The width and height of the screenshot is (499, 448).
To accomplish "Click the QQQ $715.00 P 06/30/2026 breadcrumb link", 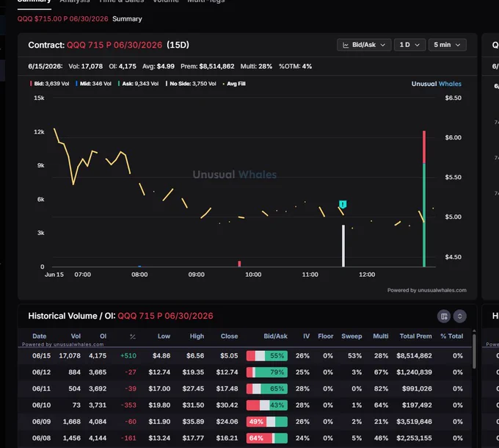I will pos(62,19).
